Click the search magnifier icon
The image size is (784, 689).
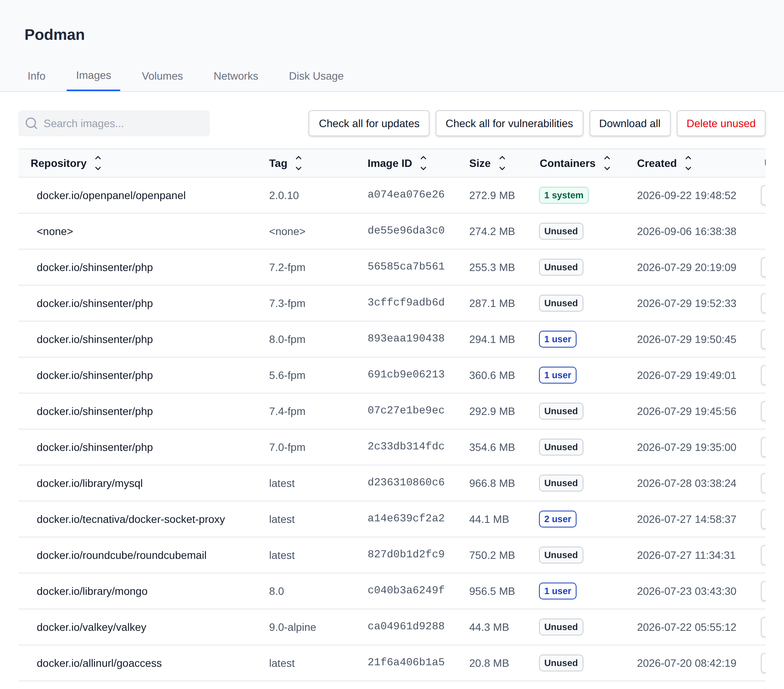(x=31, y=124)
